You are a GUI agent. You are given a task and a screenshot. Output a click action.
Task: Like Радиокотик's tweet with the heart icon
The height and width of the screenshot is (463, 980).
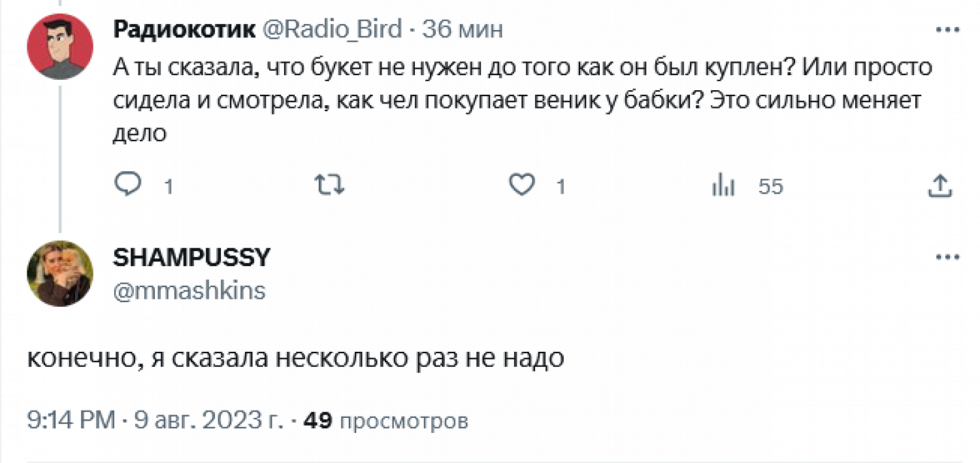pos(522,186)
